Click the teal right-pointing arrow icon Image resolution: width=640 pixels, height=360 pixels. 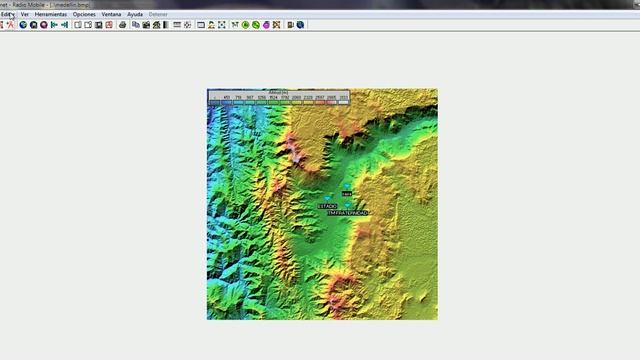tap(64, 25)
